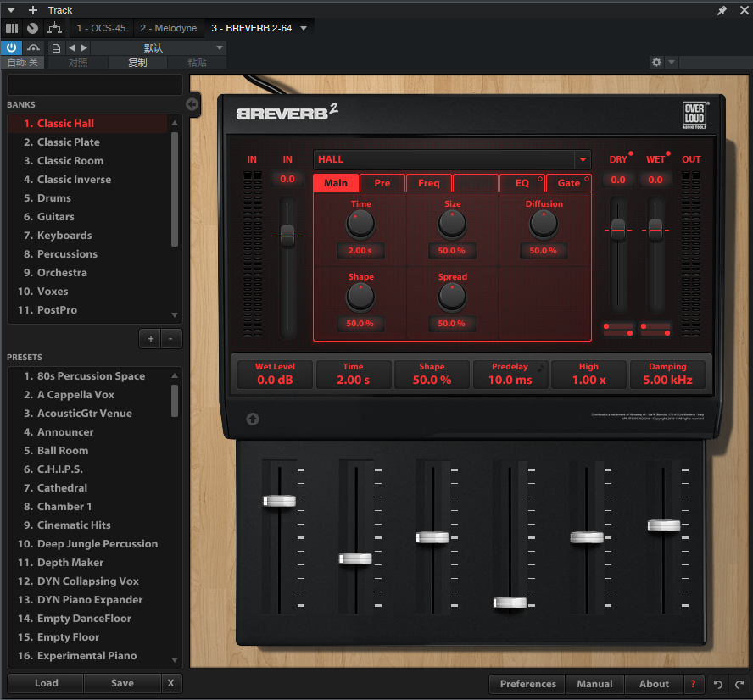Click the Overloud logo
The width and height of the screenshot is (753, 700).
click(694, 115)
